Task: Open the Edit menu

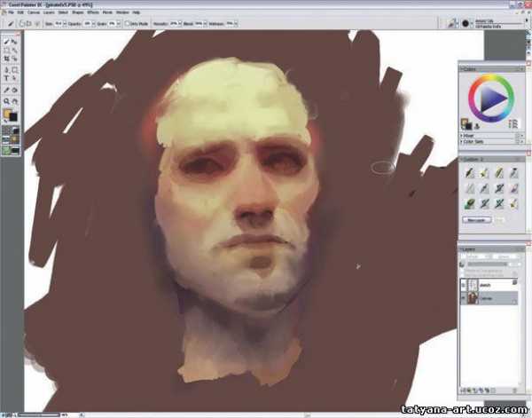Action: (x=20, y=12)
